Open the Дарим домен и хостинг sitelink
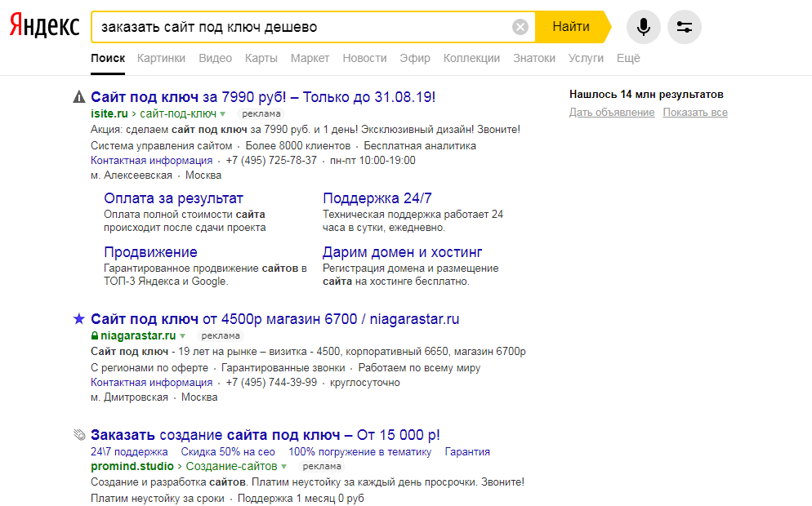812x506 pixels. pos(402,252)
